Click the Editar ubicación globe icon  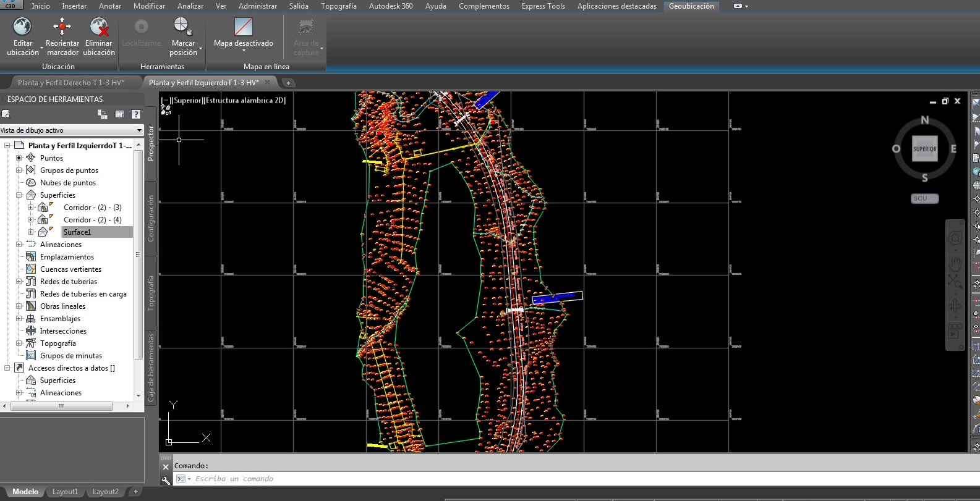[22, 27]
